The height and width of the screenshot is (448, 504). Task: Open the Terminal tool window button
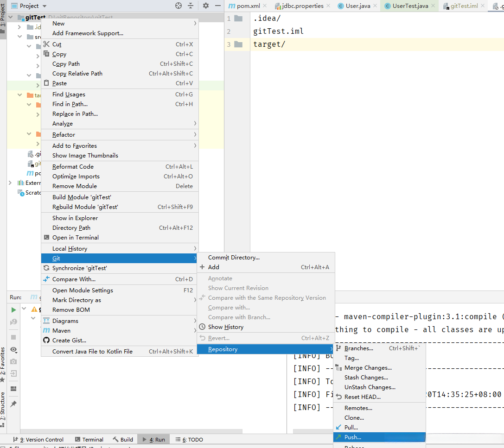(89, 440)
